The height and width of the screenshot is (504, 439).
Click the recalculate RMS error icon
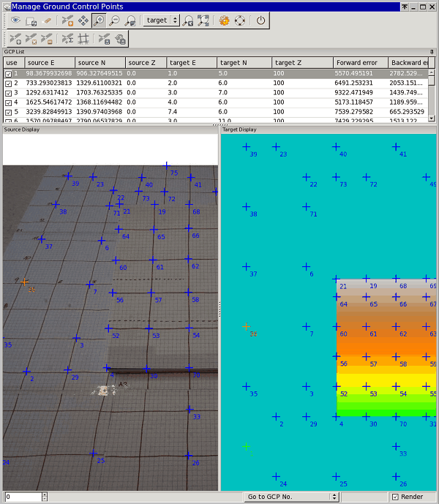[x=67, y=39]
